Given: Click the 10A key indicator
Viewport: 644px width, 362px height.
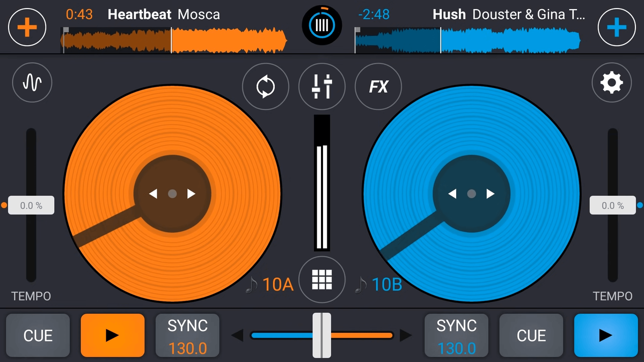Looking at the screenshot, I should (270, 284).
